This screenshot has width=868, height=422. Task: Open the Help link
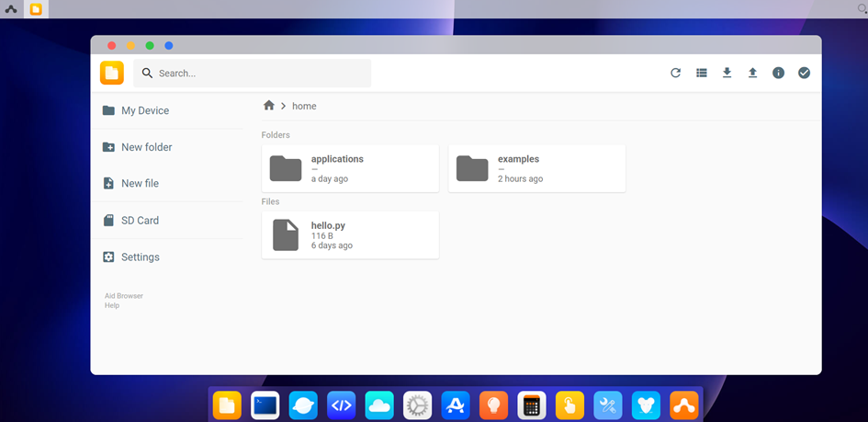tap(112, 306)
